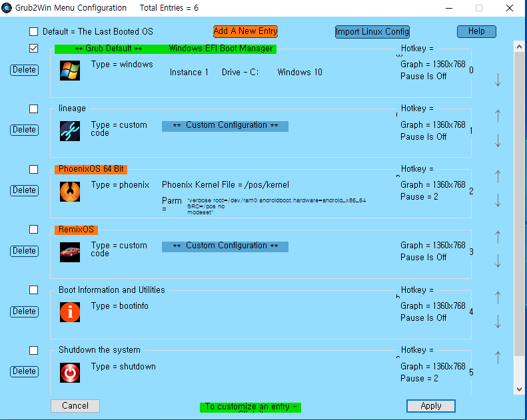Click the Boot Information orange info icon
527x420 pixels.
70,312
